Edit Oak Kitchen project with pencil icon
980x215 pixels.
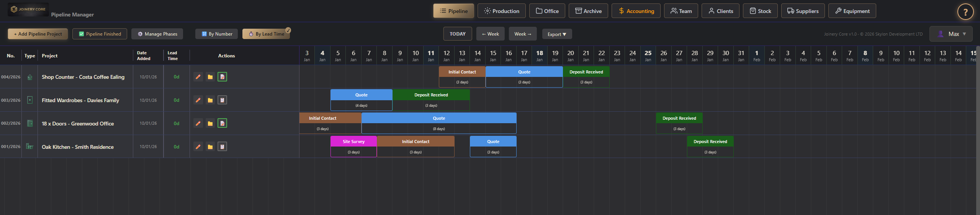tap(198, 147)
